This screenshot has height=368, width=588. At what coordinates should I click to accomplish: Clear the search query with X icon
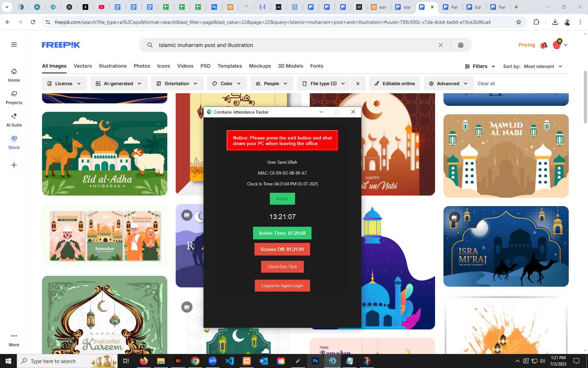[441, 45]
